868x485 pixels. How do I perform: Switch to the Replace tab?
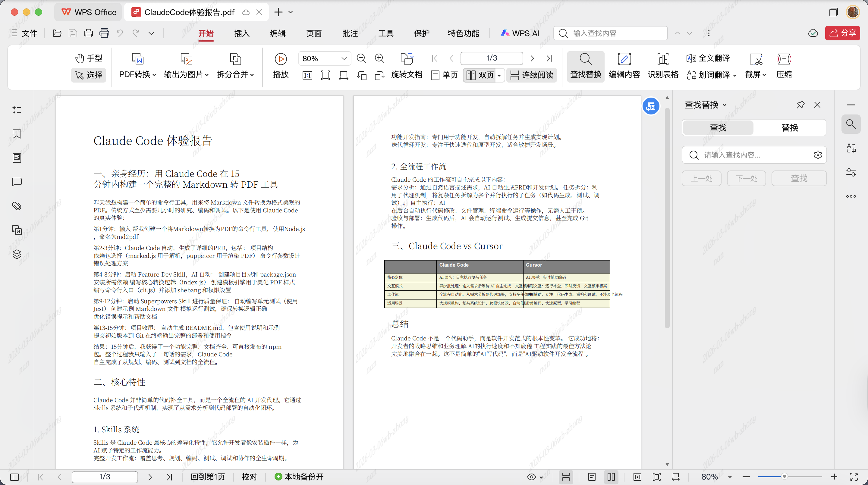pyautogui.click(x=790, y=128)
